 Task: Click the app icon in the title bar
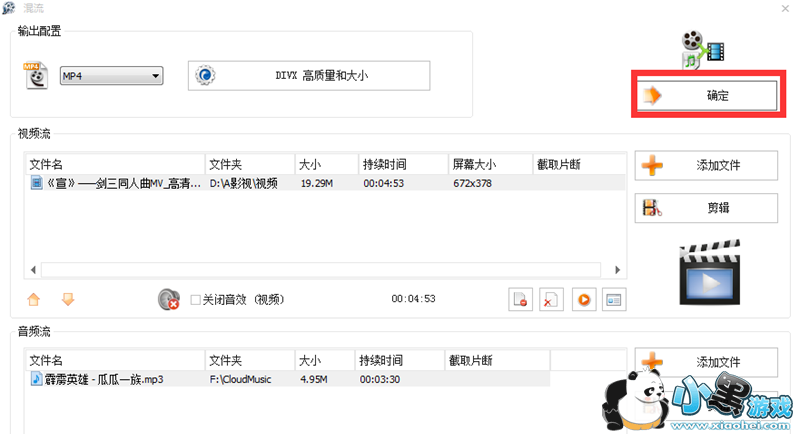coord(9,8)
